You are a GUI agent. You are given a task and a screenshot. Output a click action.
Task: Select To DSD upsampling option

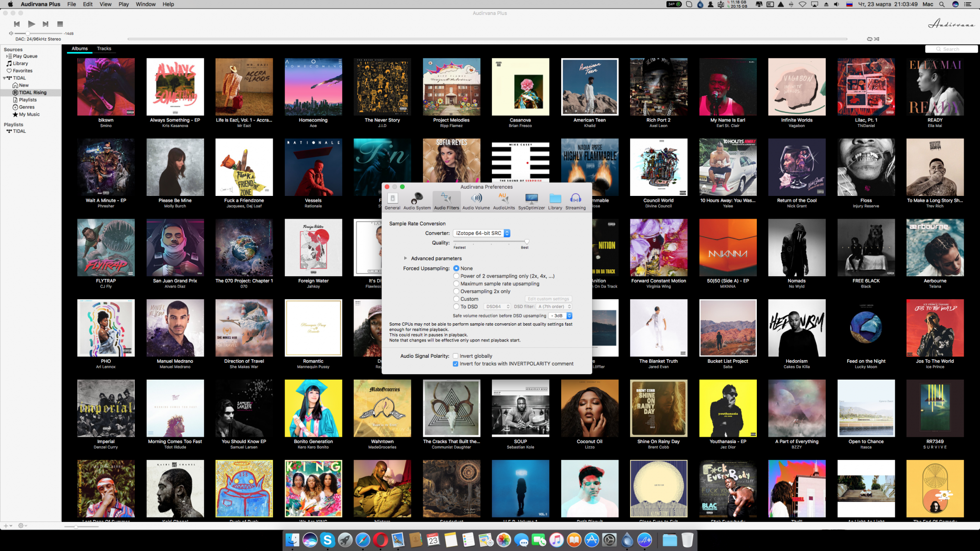(x=456, y=307)
